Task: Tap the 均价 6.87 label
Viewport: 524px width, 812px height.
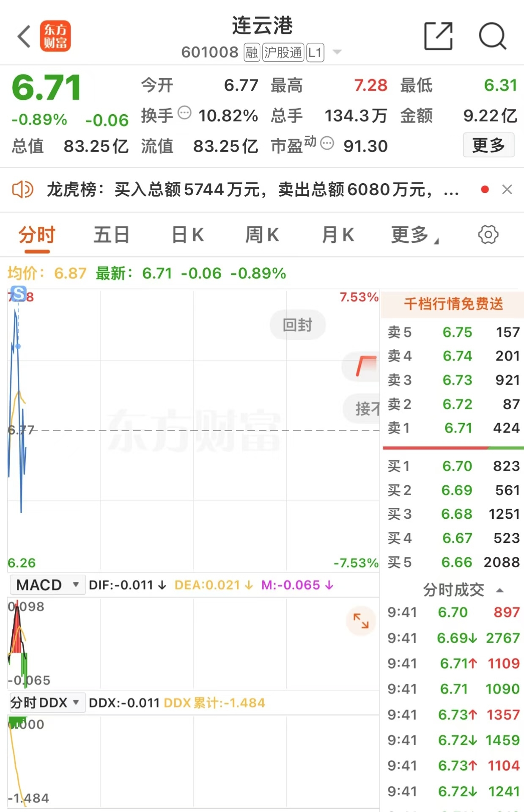Action: pyautogui.click(x=47, y=273)
